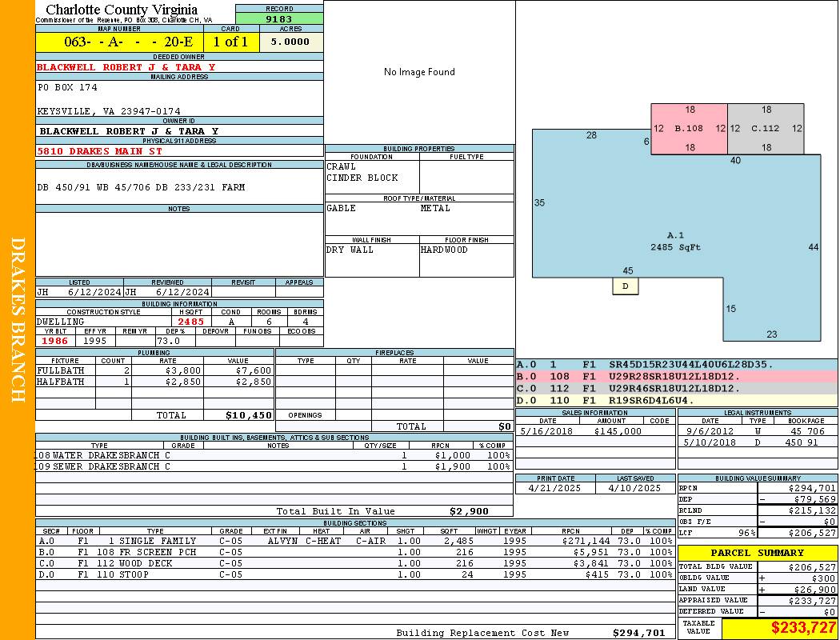Select the gray C.112 wood deck section in sketch
840x640 pixels.
click(x=766, y=128)
